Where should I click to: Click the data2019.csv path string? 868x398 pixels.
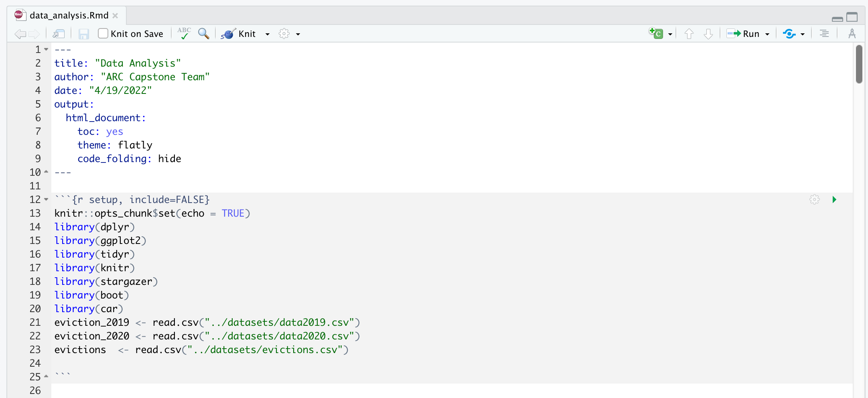pyautogui.click(x=280, y=323)
